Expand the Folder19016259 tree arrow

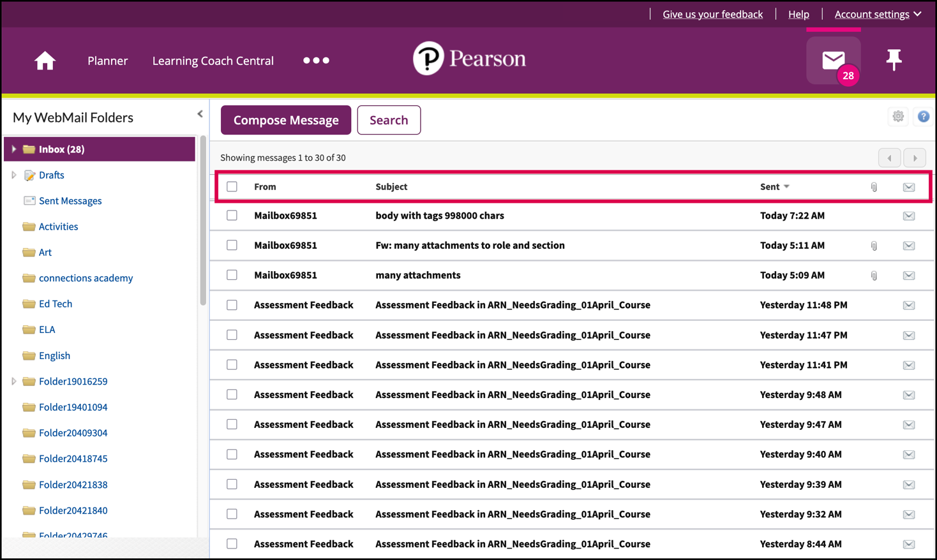14,381
